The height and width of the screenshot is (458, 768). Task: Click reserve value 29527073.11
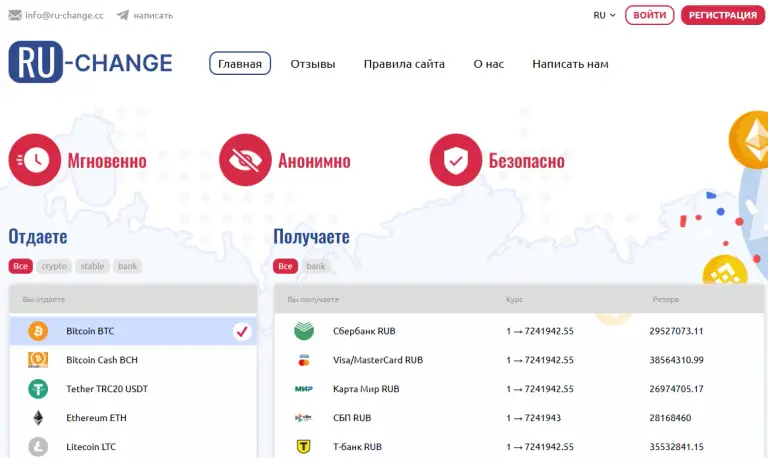click(x=676, y=331)
